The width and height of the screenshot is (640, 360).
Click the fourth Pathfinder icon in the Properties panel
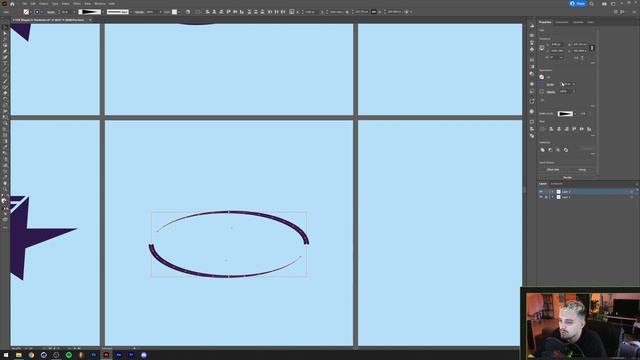pyautogui.click(x=566, y=150)
